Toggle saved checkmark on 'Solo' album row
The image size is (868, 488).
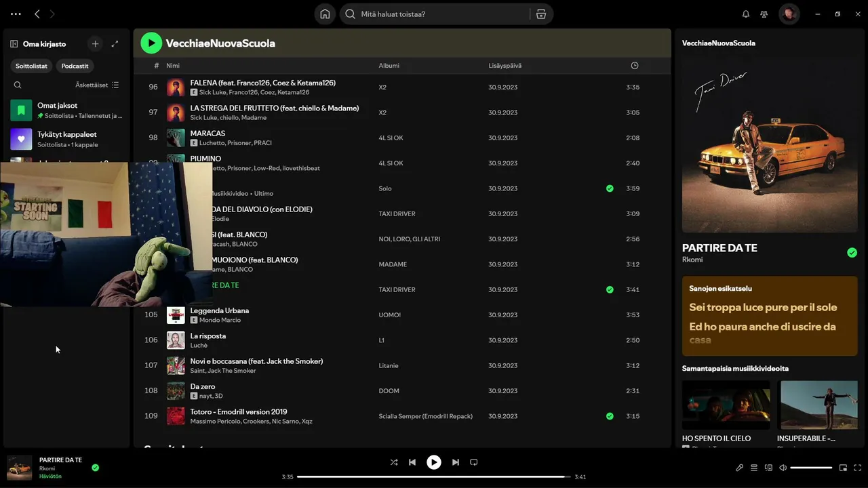point(610,188)
